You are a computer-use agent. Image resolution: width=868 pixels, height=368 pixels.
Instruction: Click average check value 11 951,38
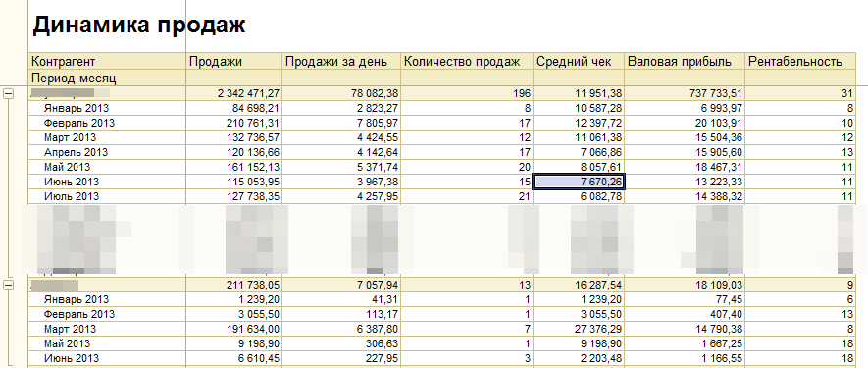click(x=598, y=93)
